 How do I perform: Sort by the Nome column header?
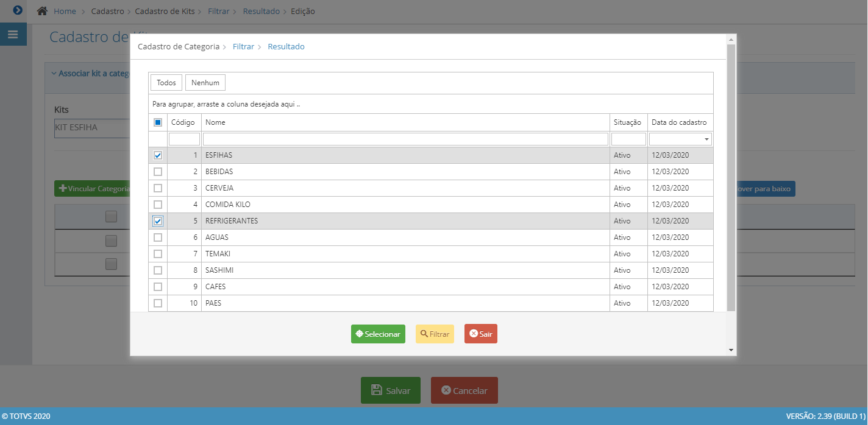click(x=405, y=122)
